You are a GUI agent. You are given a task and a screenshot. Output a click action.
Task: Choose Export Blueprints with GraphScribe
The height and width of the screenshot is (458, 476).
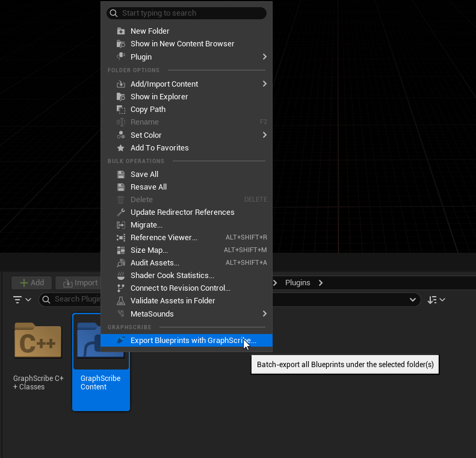click(187, 340)
